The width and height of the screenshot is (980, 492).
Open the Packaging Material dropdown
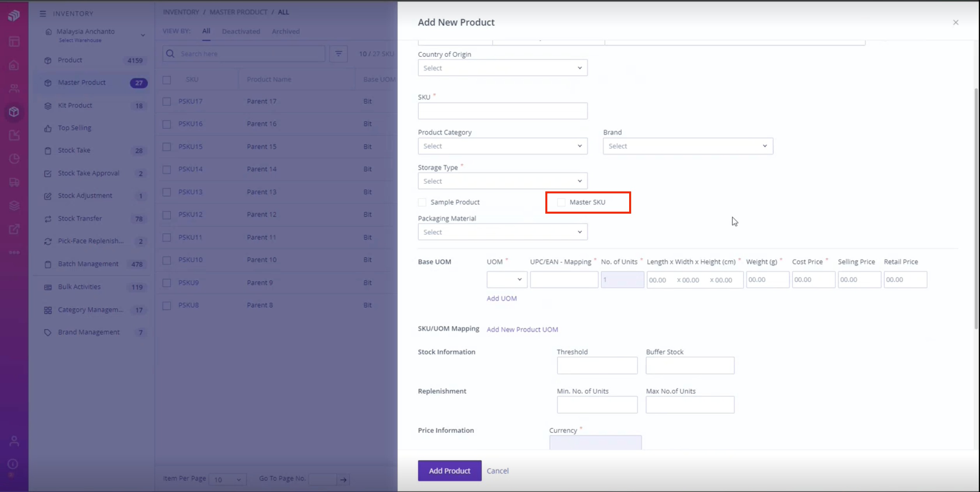pyautogui.click(x=502, y=232)
